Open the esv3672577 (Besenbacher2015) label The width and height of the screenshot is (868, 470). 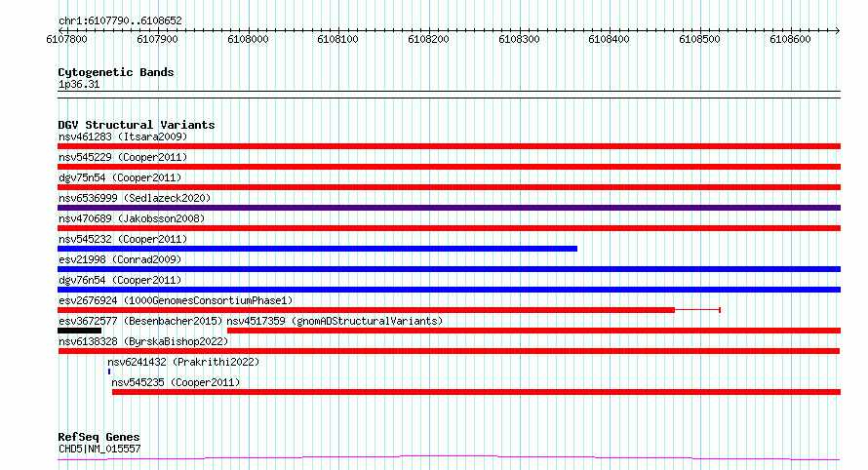point(140,321)
